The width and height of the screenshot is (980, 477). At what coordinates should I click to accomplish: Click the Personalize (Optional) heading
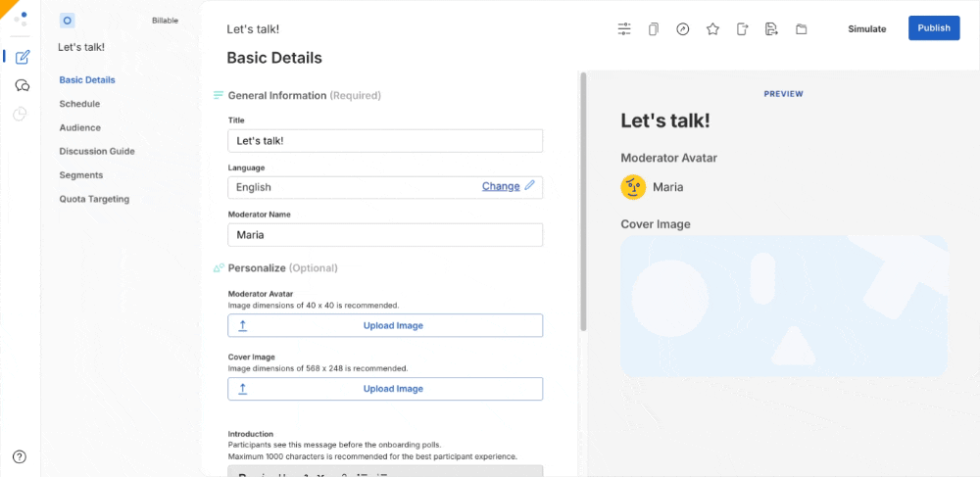pos(282,267)
